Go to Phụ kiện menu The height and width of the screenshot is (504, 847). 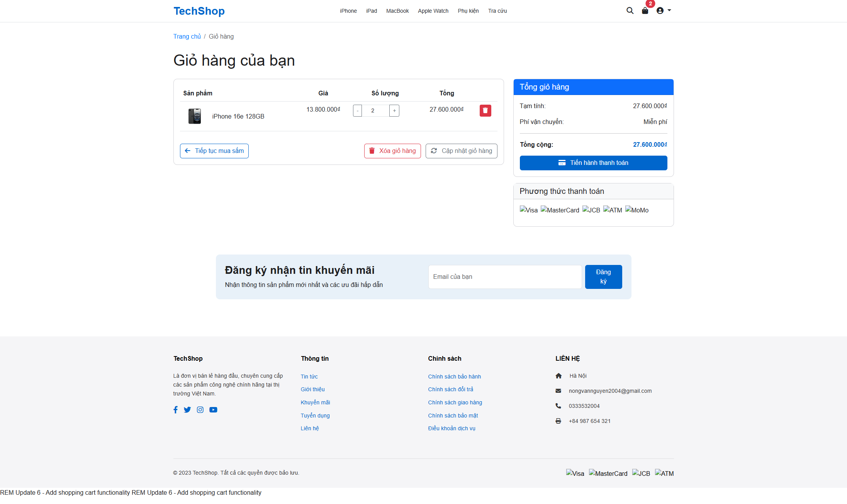click(468, 11)
